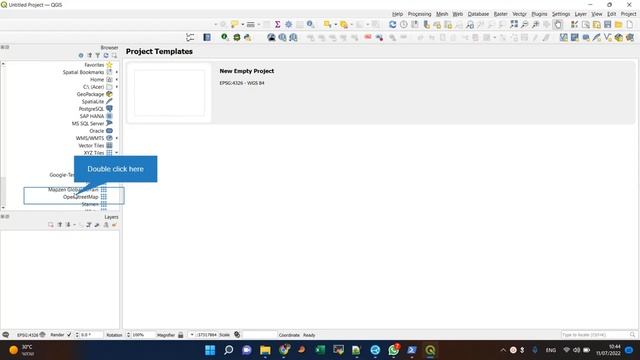Show statistical summary sigma icon
The width and height of the screenshot is (640, 360).
click(278, 24)
